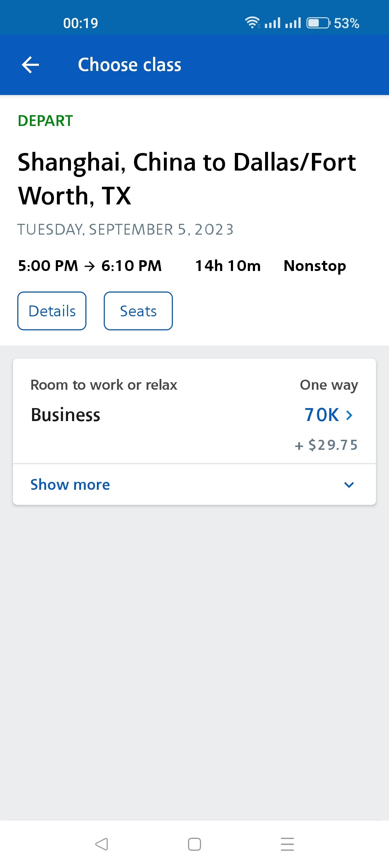
Task: Tap the Wi-Fi status icon
Action: [252, 23]
